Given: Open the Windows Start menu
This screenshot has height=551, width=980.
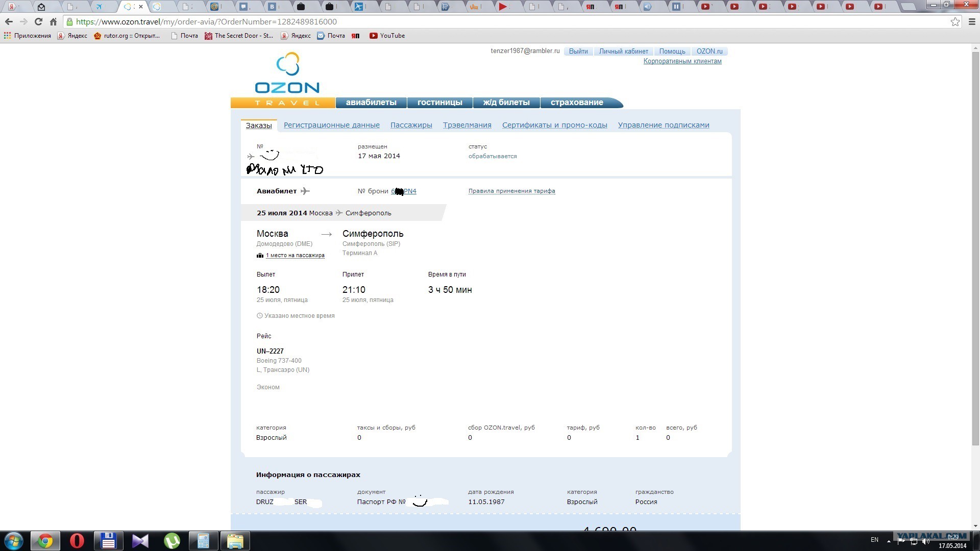Looking at the screenshot, I should click(x=14, y=541).
